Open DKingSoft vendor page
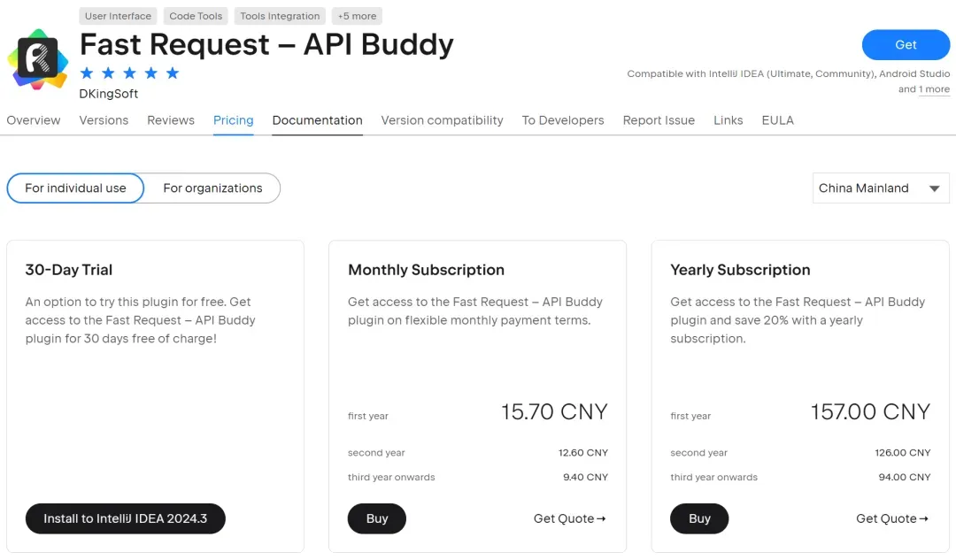This screenshot has height=560, width=956. coord(109,93)
